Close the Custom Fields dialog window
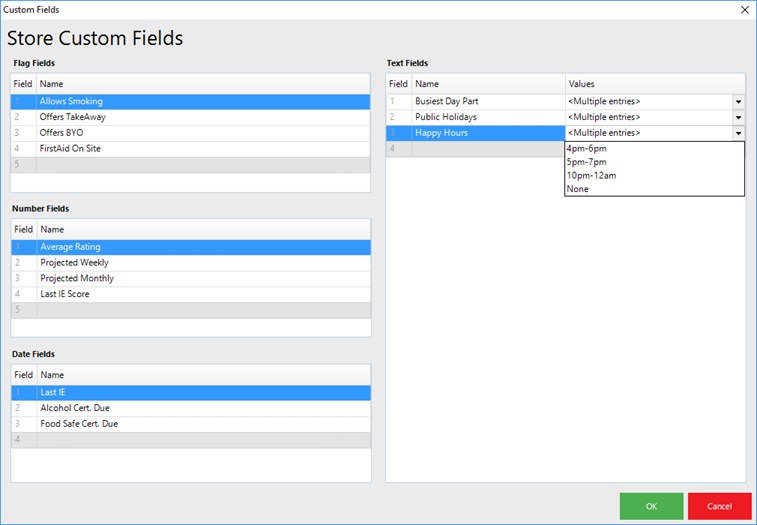This screenshot has width=757, height=525. (743, 9)
